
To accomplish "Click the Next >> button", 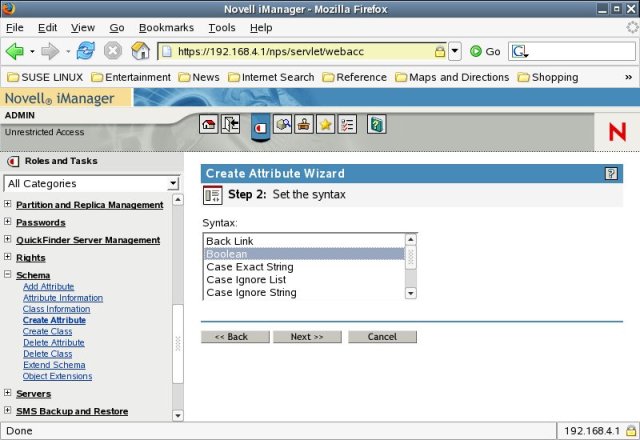I will [x=307, y=337].
